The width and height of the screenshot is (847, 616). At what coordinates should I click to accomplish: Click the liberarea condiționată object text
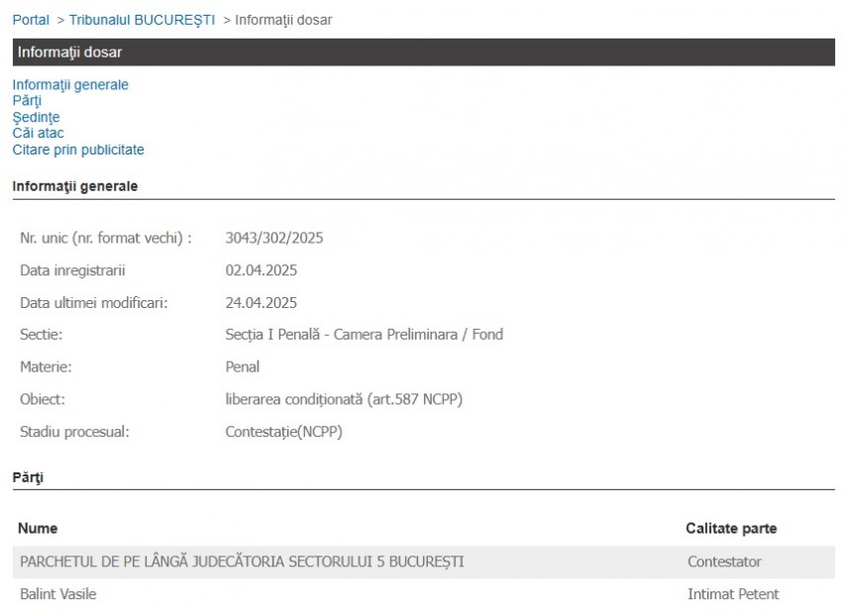(x=344, y=399)
